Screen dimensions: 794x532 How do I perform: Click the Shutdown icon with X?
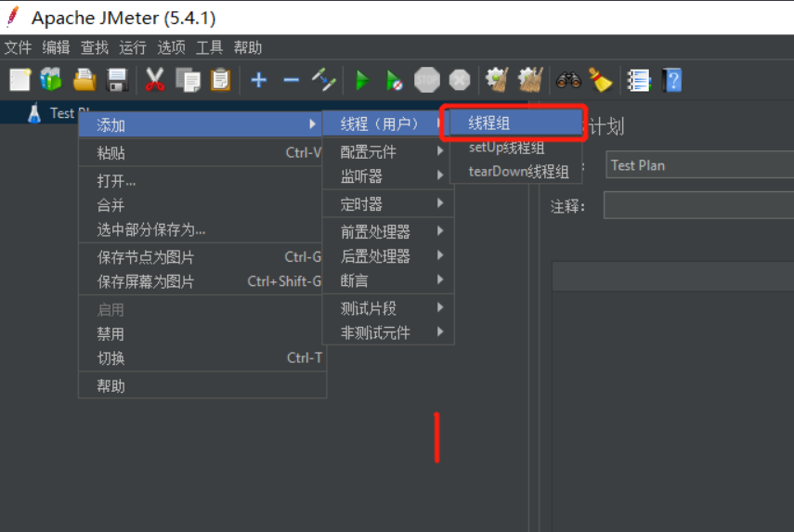coord(460,80)
